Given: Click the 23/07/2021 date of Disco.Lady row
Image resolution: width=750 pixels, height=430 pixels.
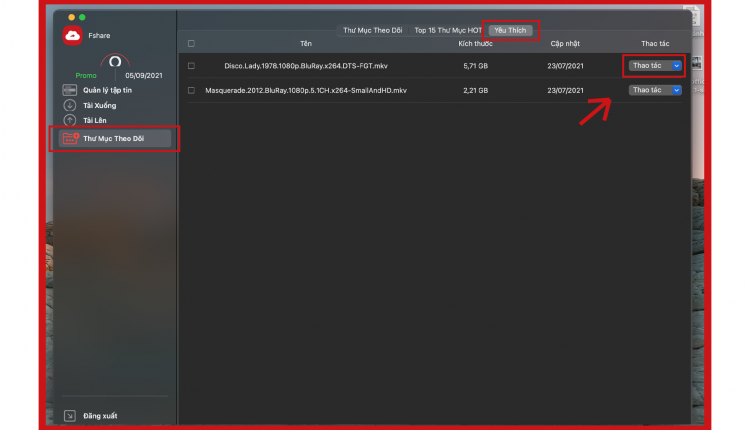Looking at the screenshot, I should pos(565,66).
